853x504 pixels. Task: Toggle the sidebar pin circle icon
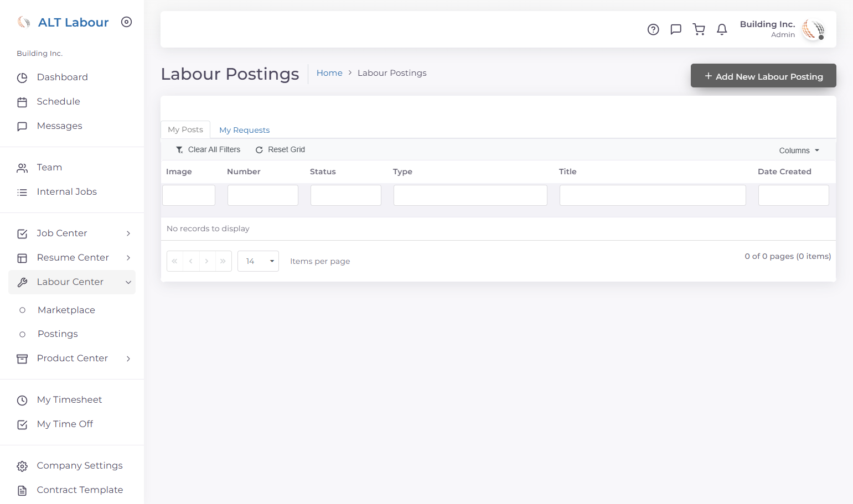pyautogui.click(x=127, y=22)
